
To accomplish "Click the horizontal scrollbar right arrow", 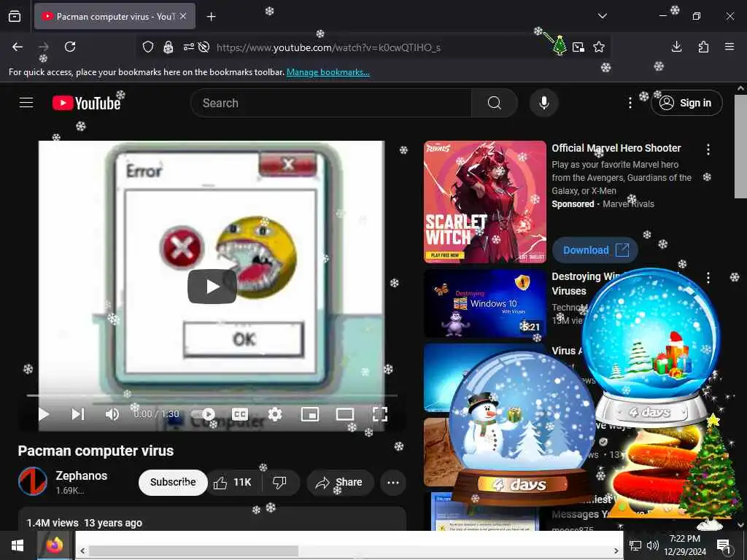I will point(616,551).
